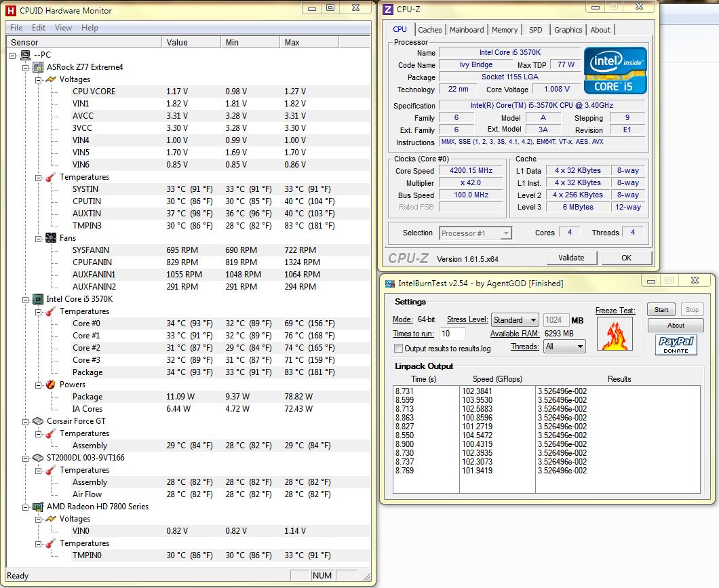This screenshot has height=588, width=719.
Task: Click the Start button in IntelBurnTest
Action: 661,310
